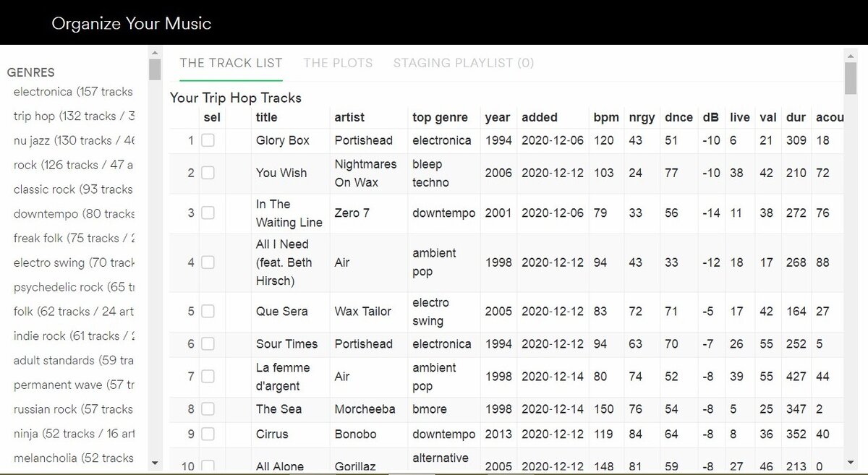Viewport: 868px width, 475px height.
Task: Sort tracks by bpm header
Action: coord(606,117)
